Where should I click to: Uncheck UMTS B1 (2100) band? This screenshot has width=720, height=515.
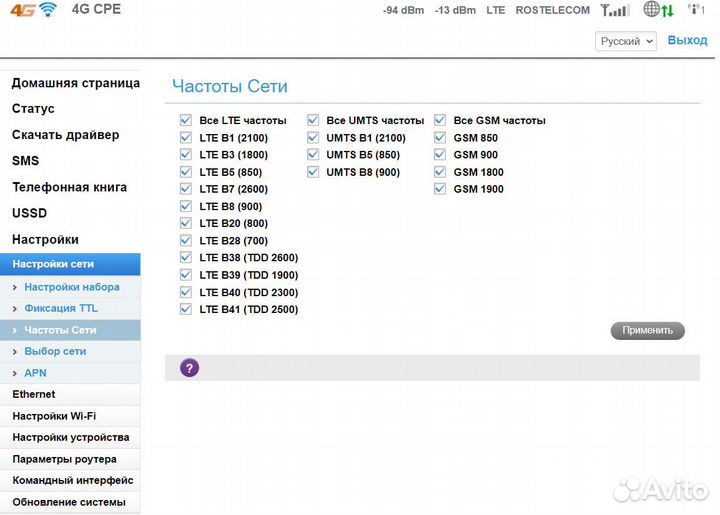tap(313, 138)
